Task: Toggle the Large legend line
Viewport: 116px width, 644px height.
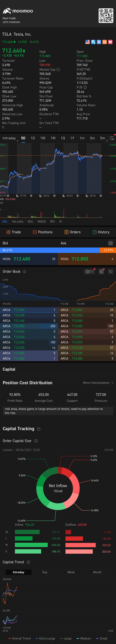Action: (x=66, y=639)
